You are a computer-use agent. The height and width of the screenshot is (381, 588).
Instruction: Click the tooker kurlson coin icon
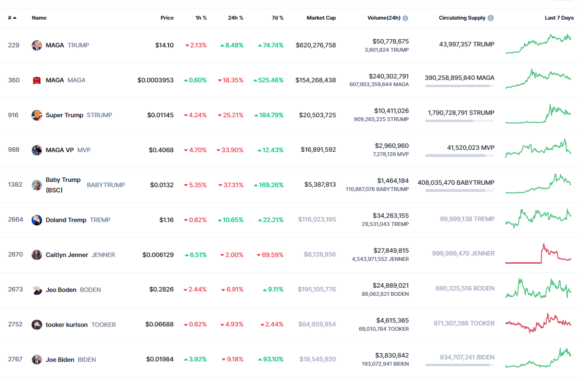pos(37,325)
